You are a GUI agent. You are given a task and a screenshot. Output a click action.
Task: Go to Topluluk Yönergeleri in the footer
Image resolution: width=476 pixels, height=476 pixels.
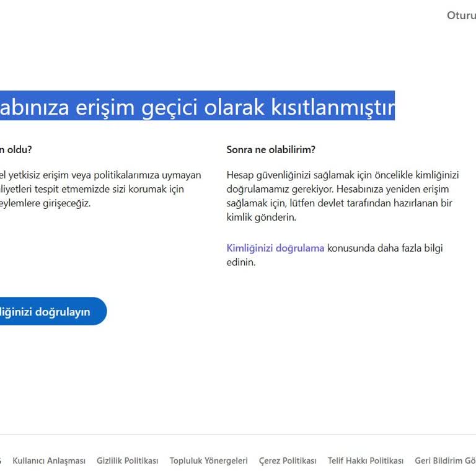coord(208,461)
